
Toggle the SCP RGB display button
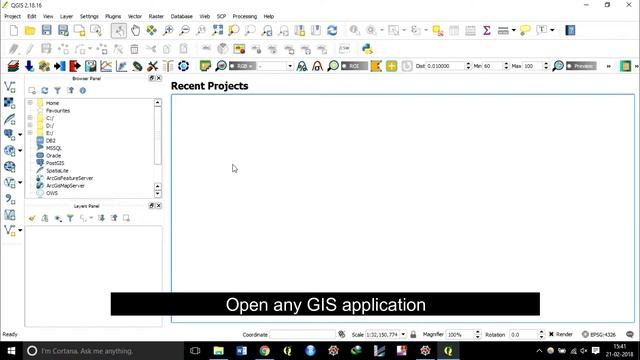tap(242, 66)
